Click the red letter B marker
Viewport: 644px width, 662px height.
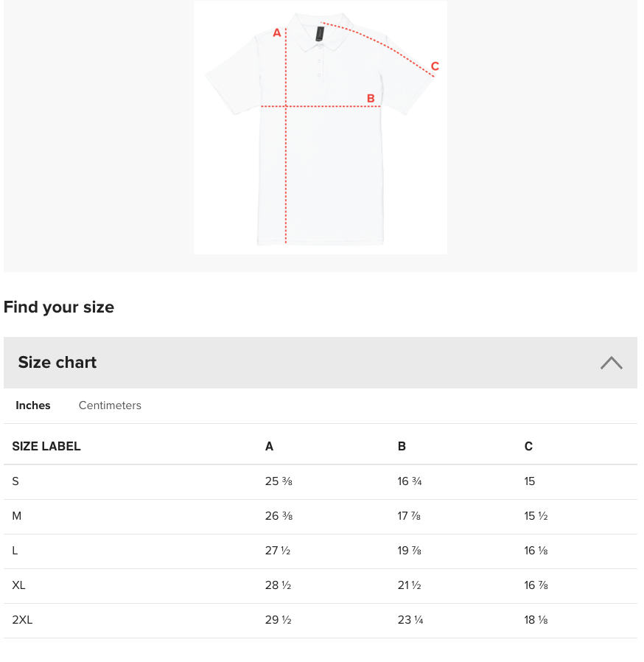coord(371,98)
